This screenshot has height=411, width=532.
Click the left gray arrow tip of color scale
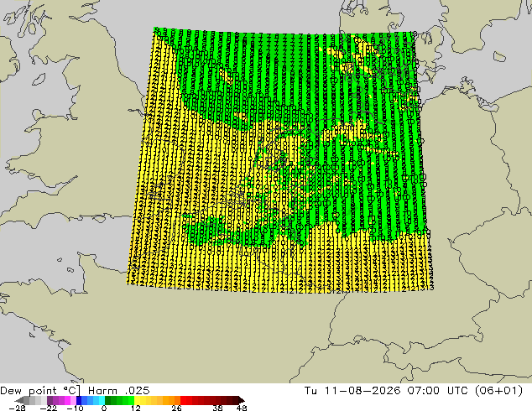pos(18,400)
